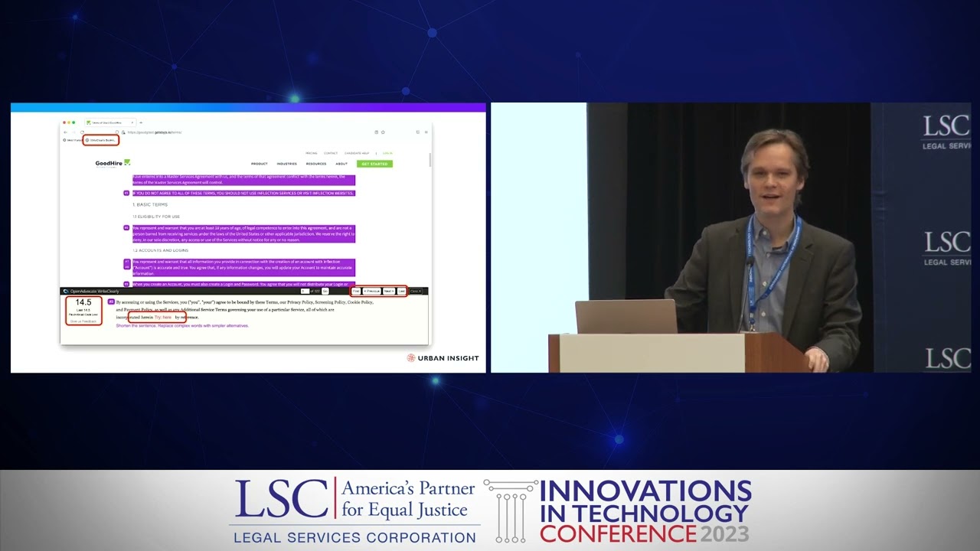Open the RESOURCES menu
The image size is (980, 551).
tap(316, 164)
